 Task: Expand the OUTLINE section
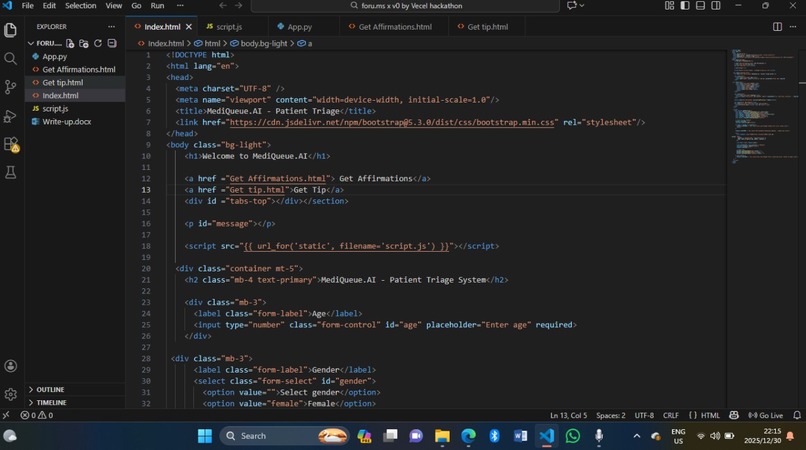[x=75, y=390]
